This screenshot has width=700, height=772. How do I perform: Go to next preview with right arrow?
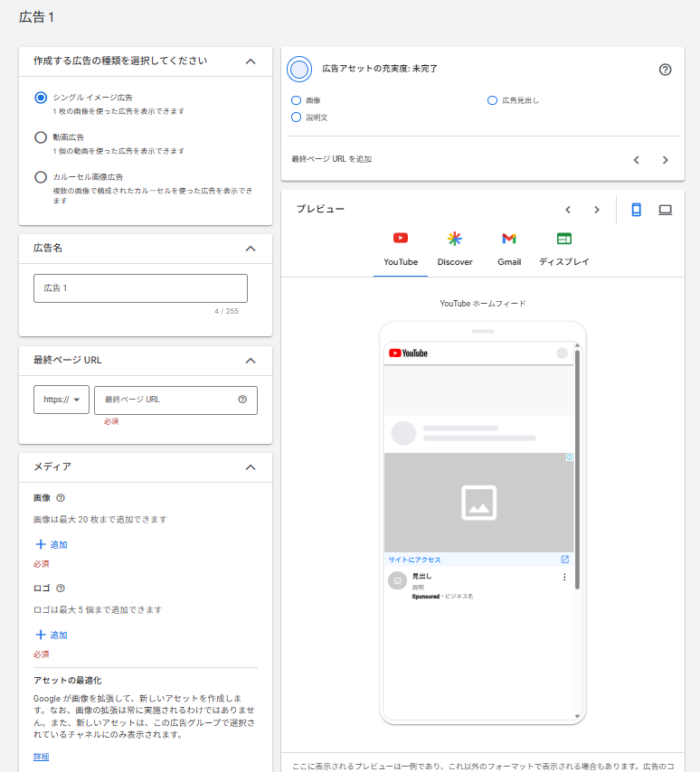pos(596,210)
